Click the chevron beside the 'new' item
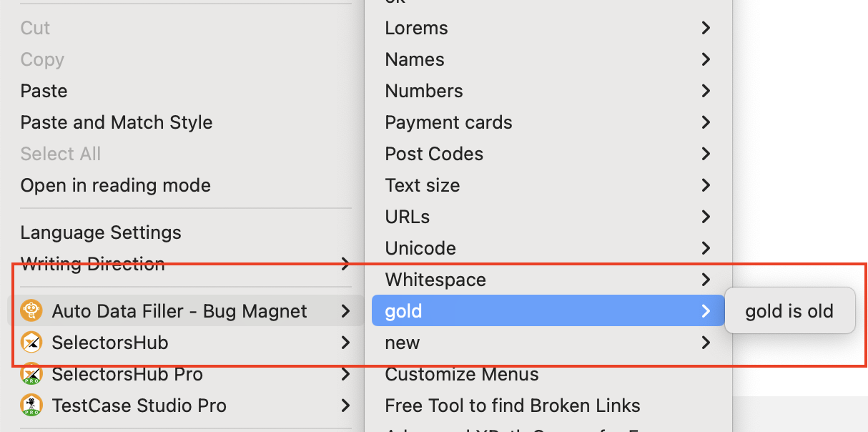 [x=706, y=343]
